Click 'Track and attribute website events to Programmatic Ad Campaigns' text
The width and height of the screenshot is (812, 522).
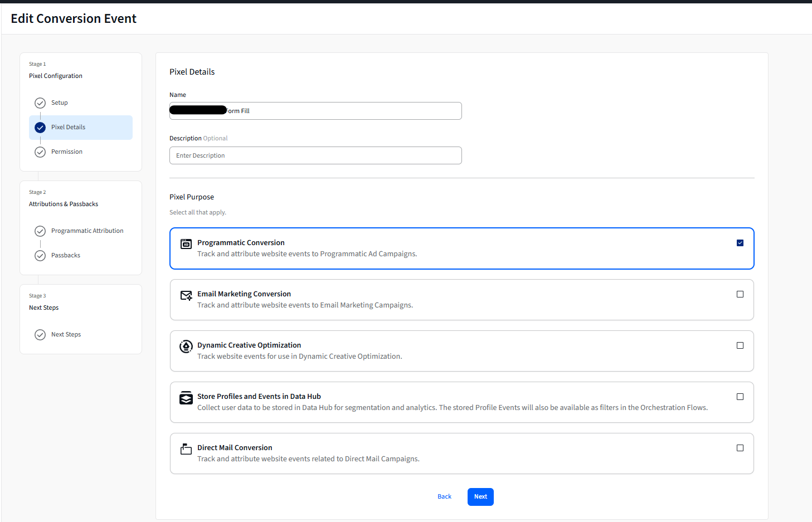point(307,254)
